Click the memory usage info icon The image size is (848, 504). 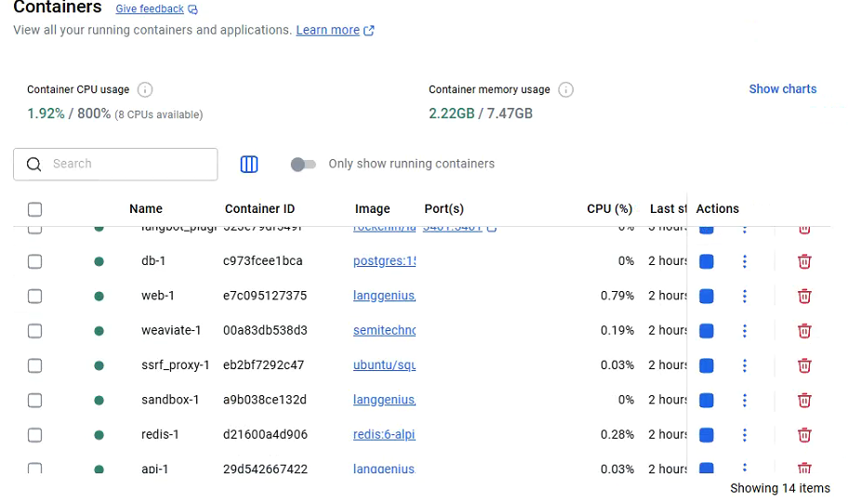coord(565,90)
